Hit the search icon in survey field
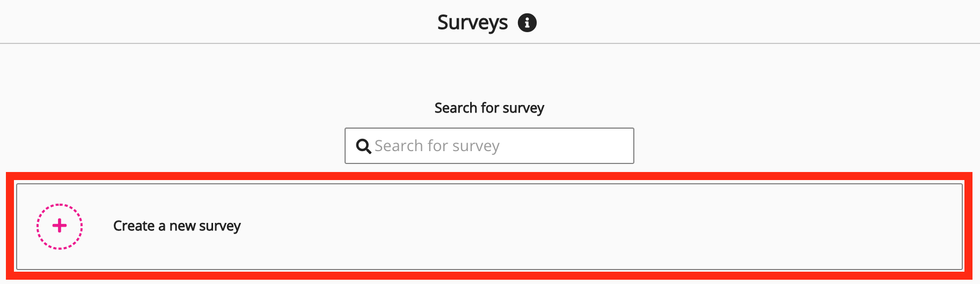The width and height of the screenshot is (980, 284). click(x=363, y=146)
